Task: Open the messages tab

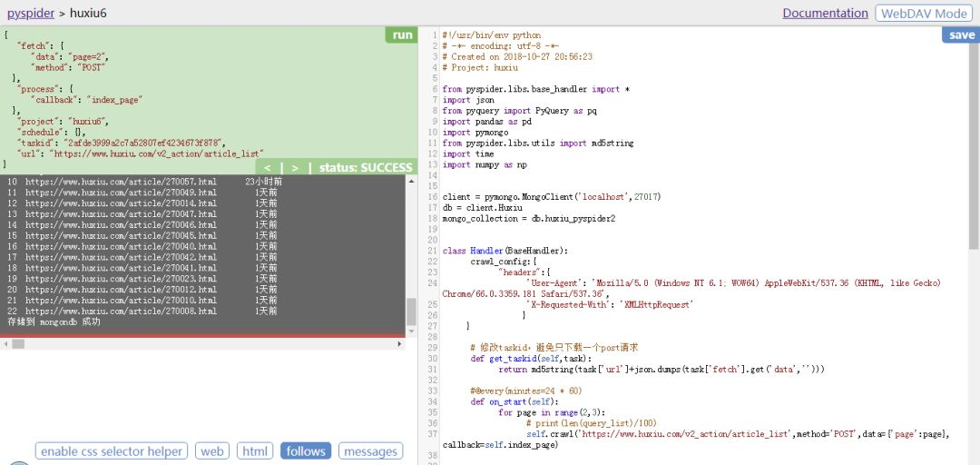Action: [x=370, y=451]
